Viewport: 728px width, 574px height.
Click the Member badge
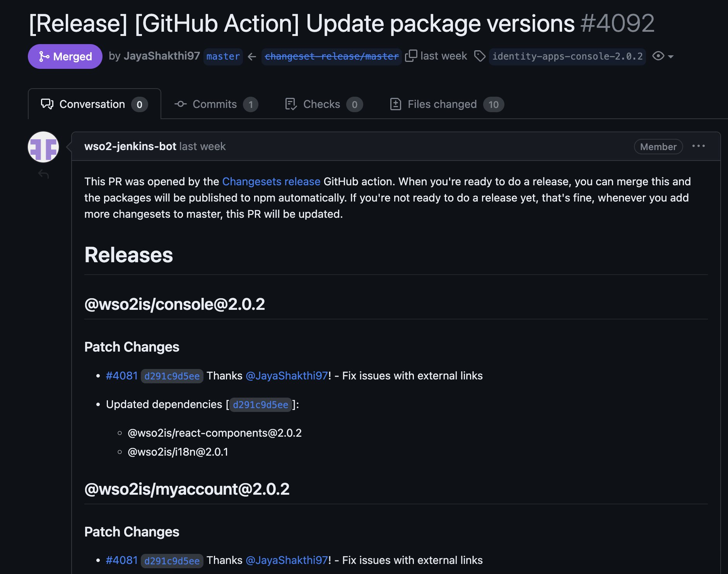(658, 147)
